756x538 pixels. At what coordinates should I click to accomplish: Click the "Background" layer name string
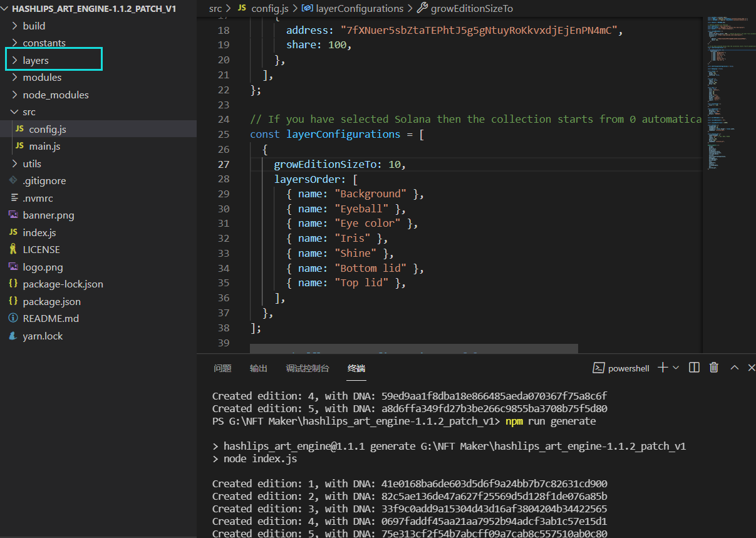(x=370, y=194)
